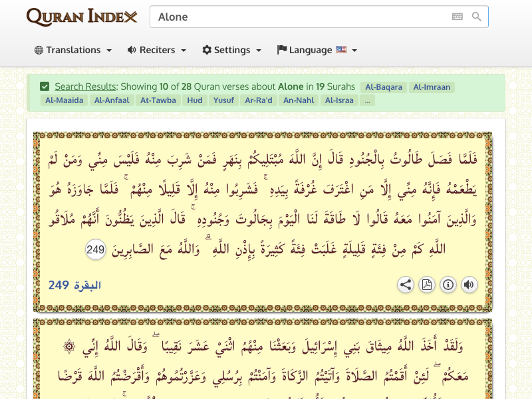Viewport: 532px width, 399px height.
Task: Open the Reciters dropdown menu
Action: [157, 51]
